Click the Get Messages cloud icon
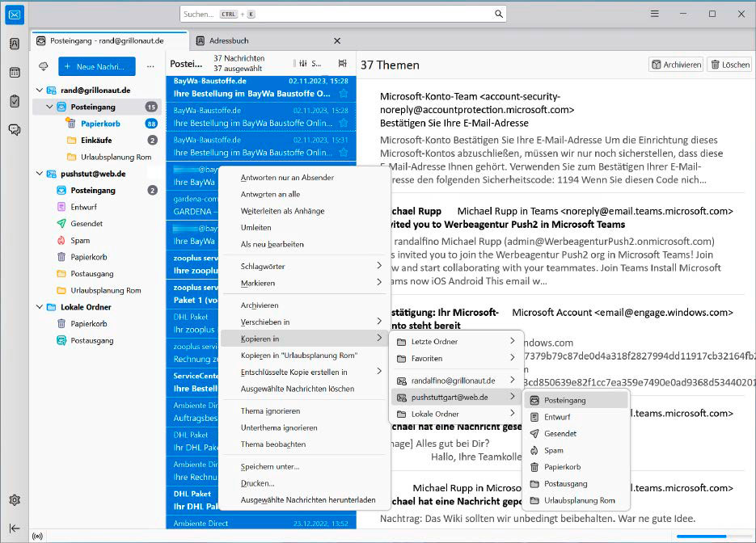The image size is (756, 543). click(x=44, y=66)
